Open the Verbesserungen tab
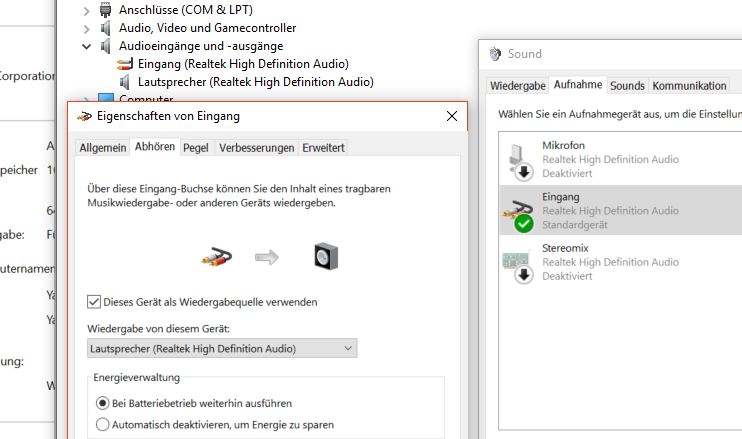This screenshot has width=742, height=439. (x=256, y=148)
